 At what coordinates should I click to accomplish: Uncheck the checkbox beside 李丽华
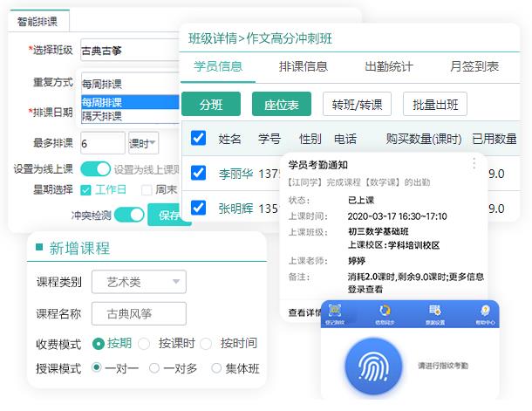[198, 173]
